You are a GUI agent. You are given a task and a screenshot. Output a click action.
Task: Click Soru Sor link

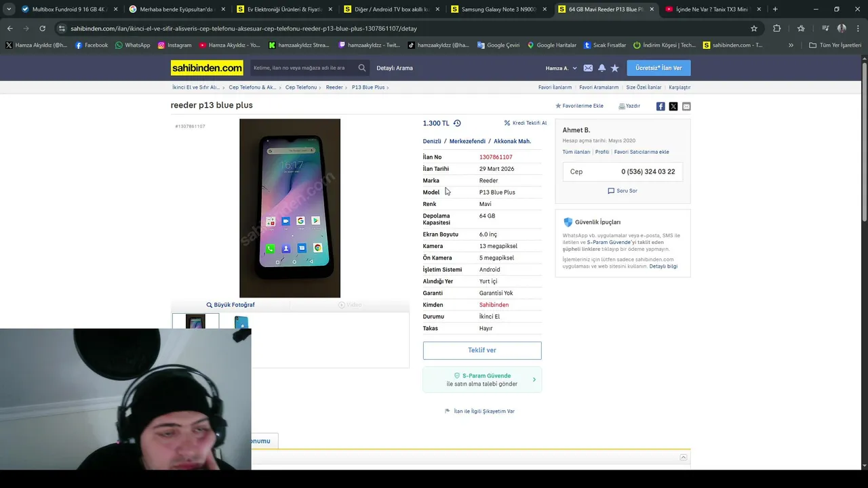pyautogui.click(x=623, y=191)
